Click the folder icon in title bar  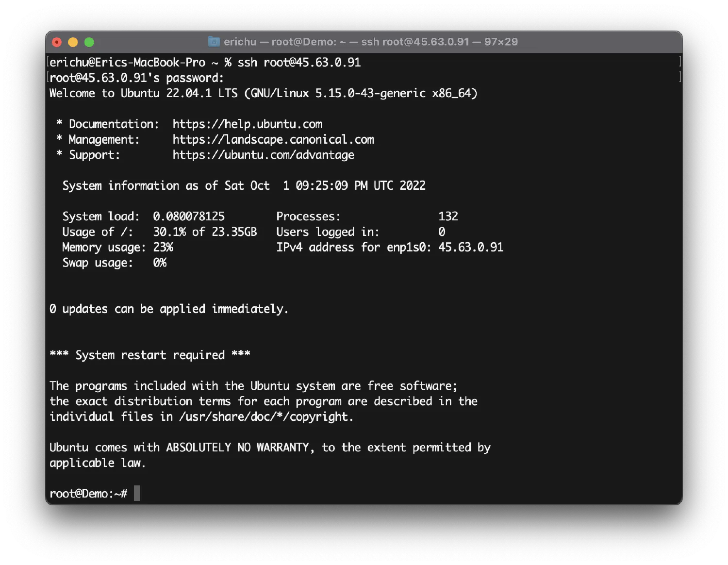pos(214,42)
